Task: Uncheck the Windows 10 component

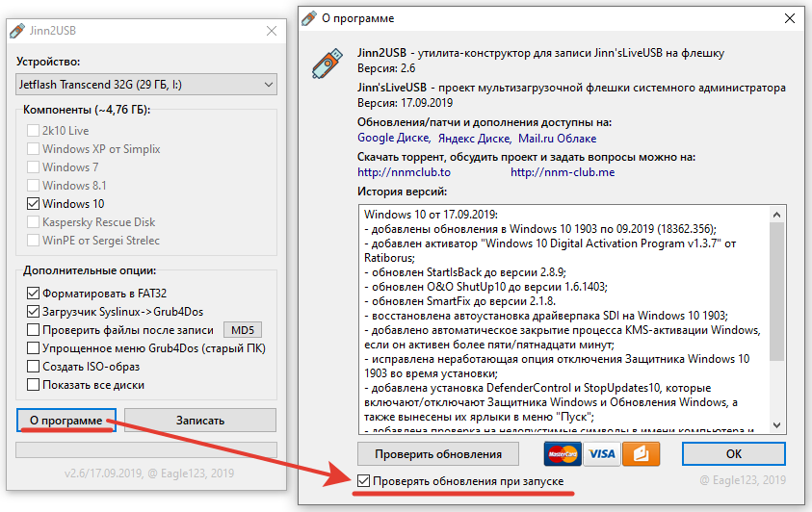Action: [33, 204]
